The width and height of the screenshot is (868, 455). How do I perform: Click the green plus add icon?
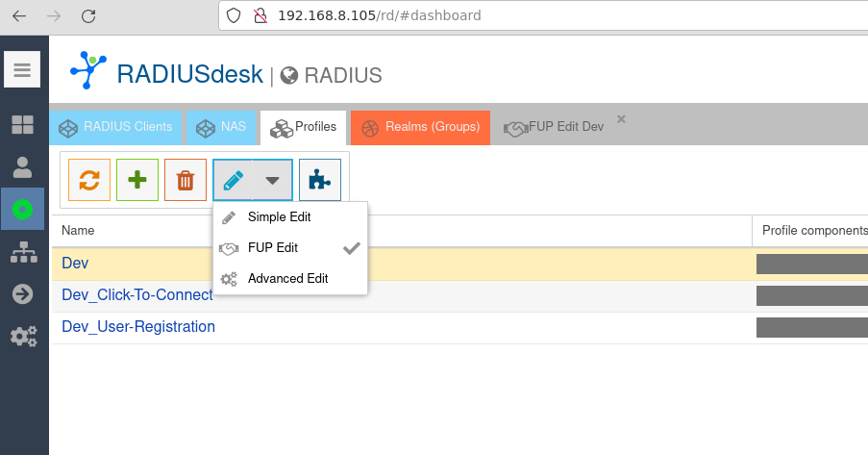(x=137, y=180)
